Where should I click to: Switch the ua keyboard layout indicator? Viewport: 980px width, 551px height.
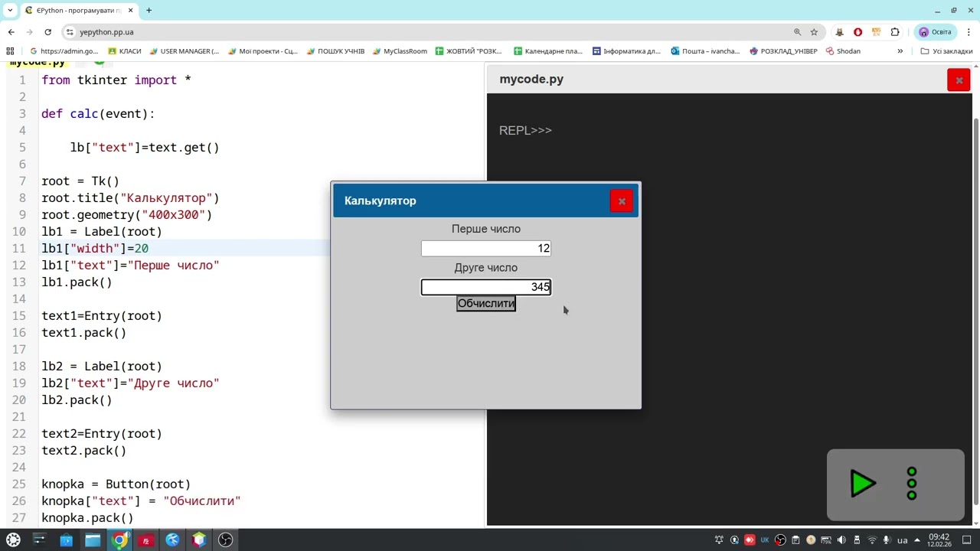coord(902,540)
